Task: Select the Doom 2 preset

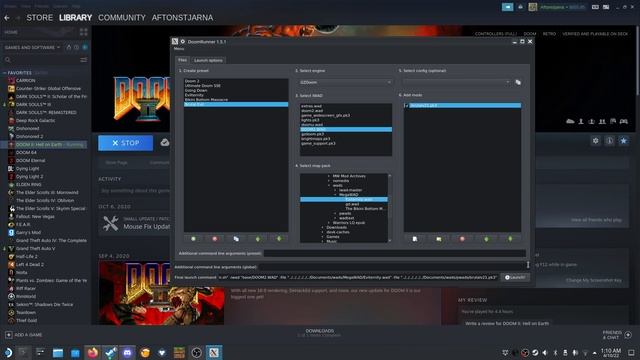Action: [x=236, y=81]
